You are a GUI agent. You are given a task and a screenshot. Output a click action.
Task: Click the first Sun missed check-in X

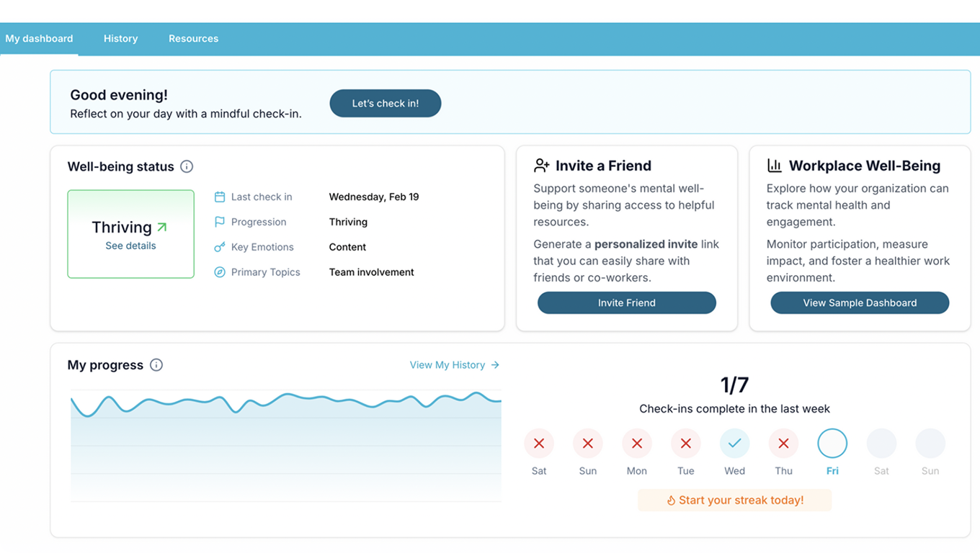588,444
